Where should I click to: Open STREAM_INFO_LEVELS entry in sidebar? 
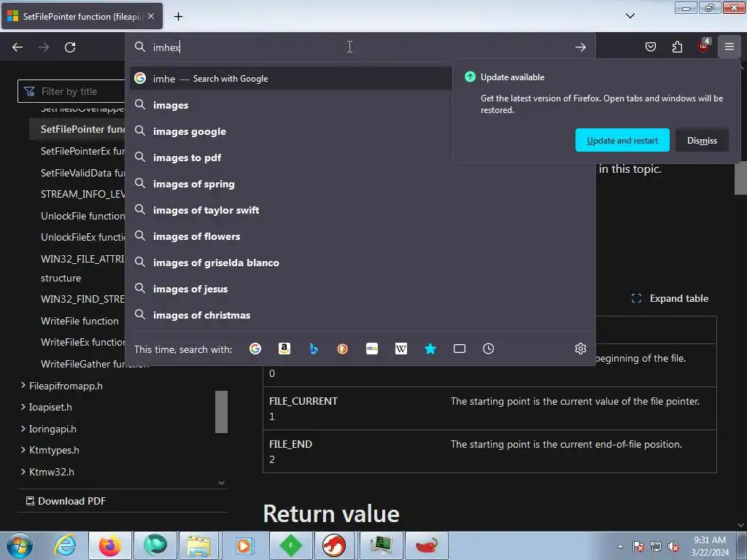82,194
